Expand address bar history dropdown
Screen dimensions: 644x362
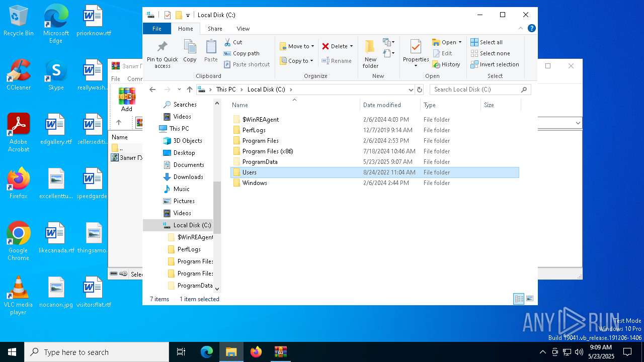coord(411,89)
